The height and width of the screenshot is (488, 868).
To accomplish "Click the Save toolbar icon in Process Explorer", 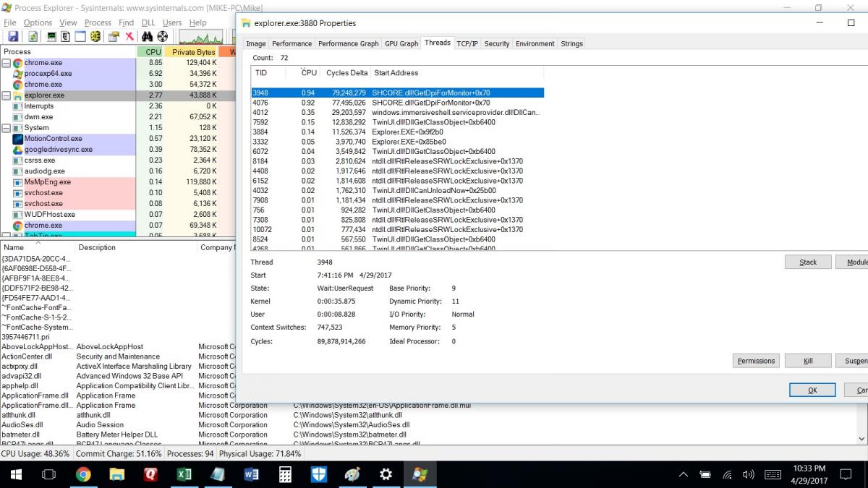I will point(13,36).
